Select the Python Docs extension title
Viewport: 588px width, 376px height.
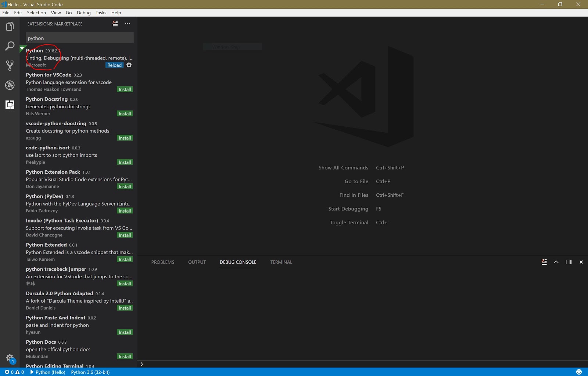[41, 341]
